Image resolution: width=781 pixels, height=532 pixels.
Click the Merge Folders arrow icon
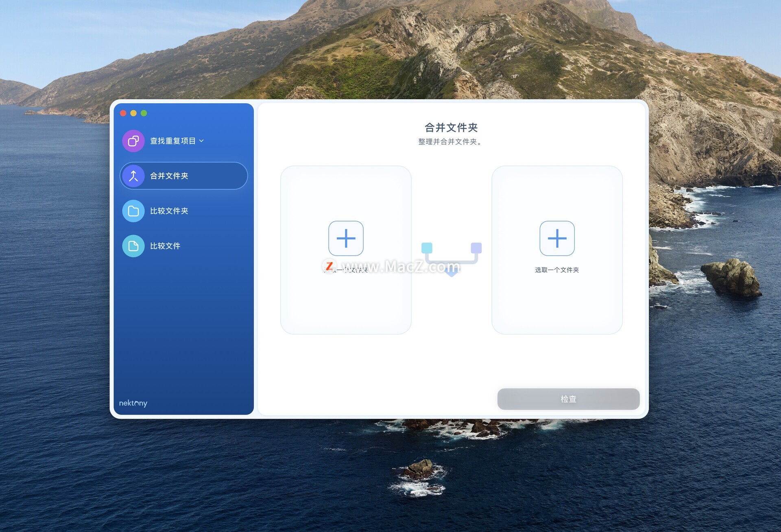[x=133, y=176]
